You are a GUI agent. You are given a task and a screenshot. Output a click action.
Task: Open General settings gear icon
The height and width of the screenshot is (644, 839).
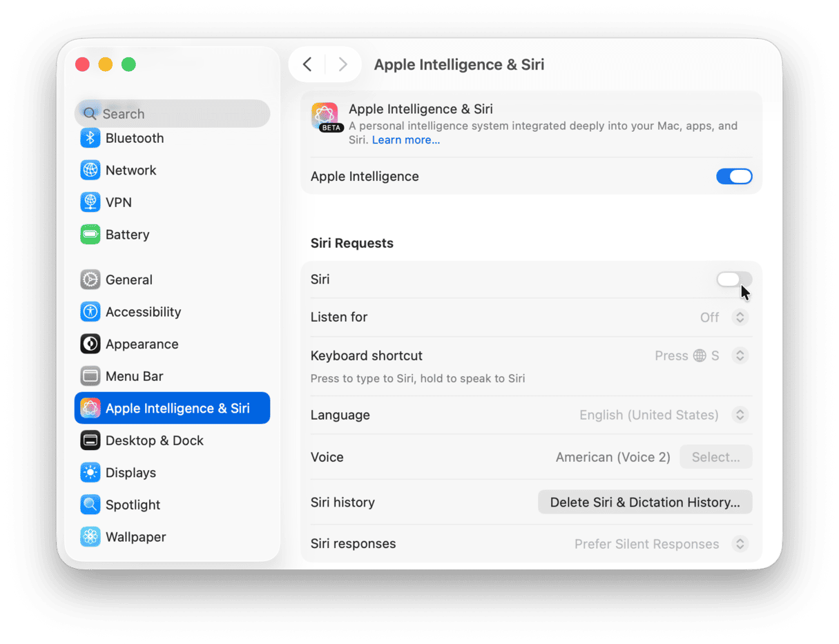(x=90, y=280)
